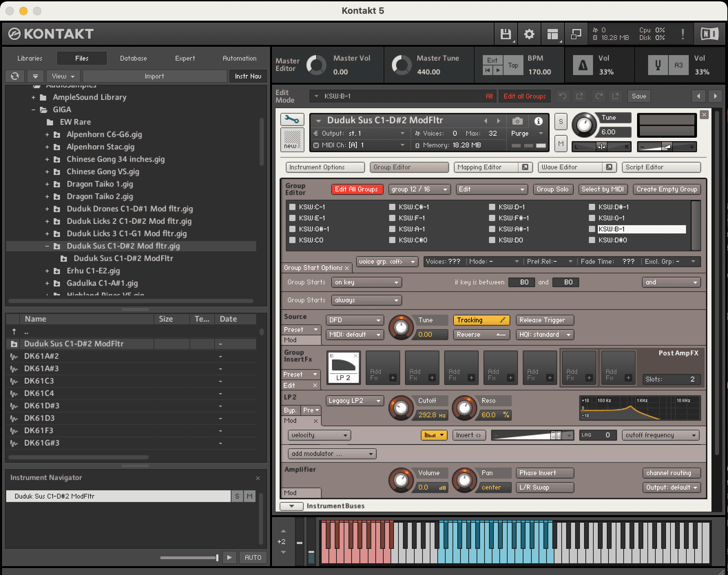Screen dimensions: 728x575
Task: Toggle KSW:D#0 group checkbox
Action: tap(592, 240)
